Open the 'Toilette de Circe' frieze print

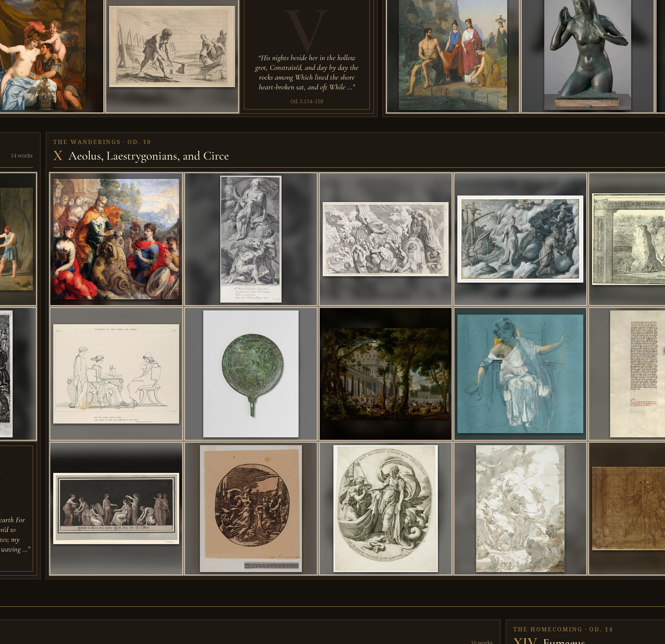116,508
